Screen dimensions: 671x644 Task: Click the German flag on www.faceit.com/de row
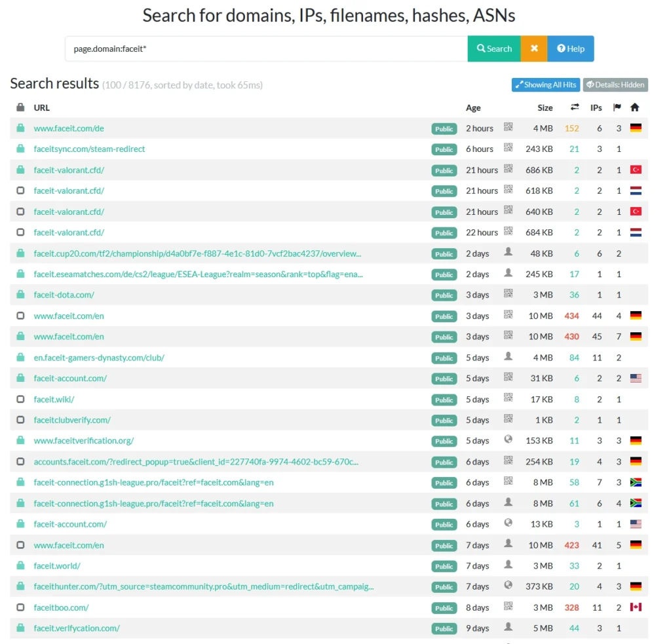pyautogui.click(x=636, y=128)
